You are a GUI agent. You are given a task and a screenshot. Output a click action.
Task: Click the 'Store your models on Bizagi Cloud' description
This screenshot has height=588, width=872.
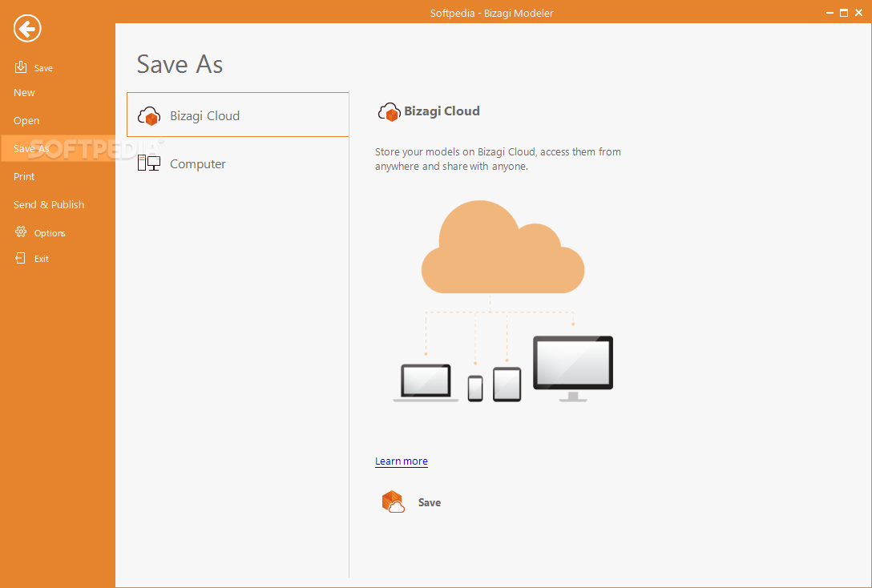coord(498,159)
